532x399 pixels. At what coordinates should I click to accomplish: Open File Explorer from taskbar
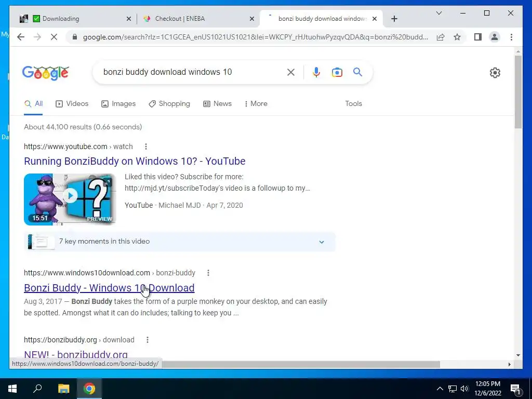click(x=63, y=389)
